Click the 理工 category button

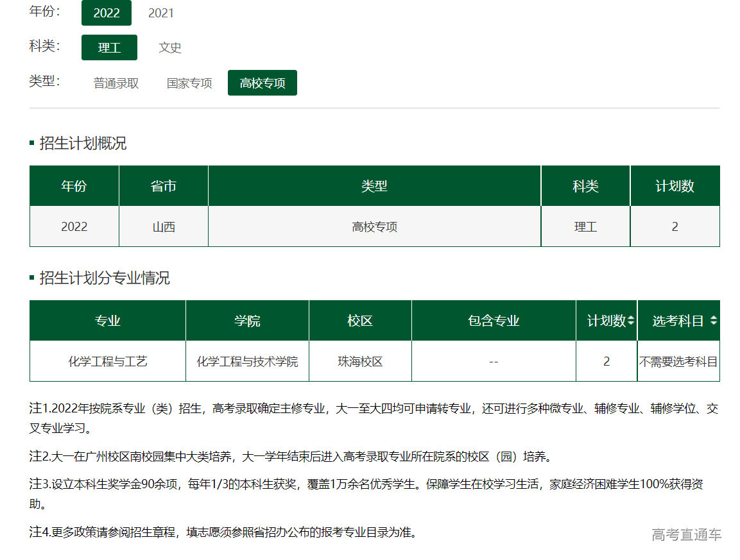109,47
